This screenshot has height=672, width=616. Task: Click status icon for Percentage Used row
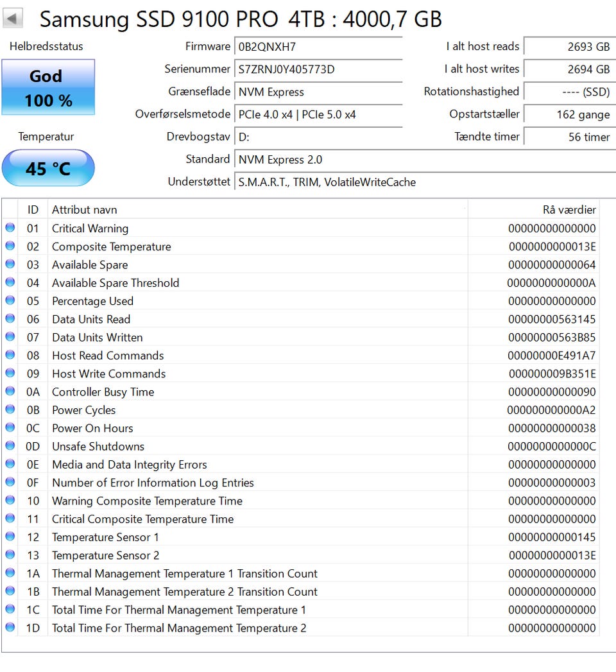(x=10, y=300)
